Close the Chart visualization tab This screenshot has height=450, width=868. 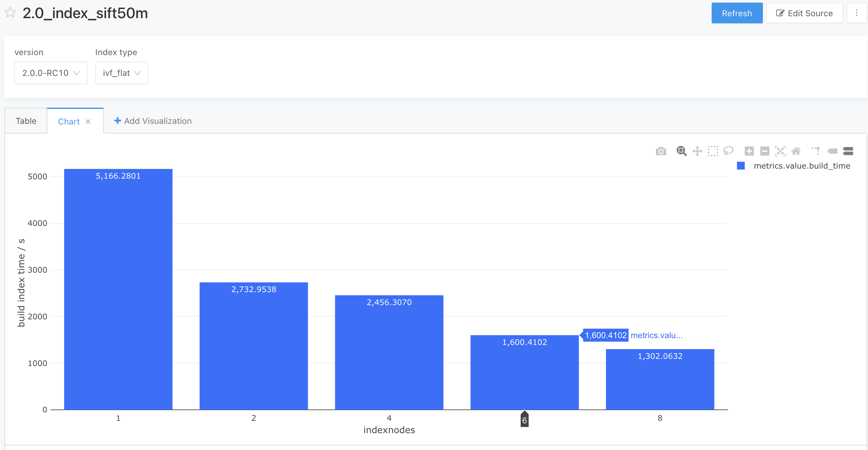[88, 121]
